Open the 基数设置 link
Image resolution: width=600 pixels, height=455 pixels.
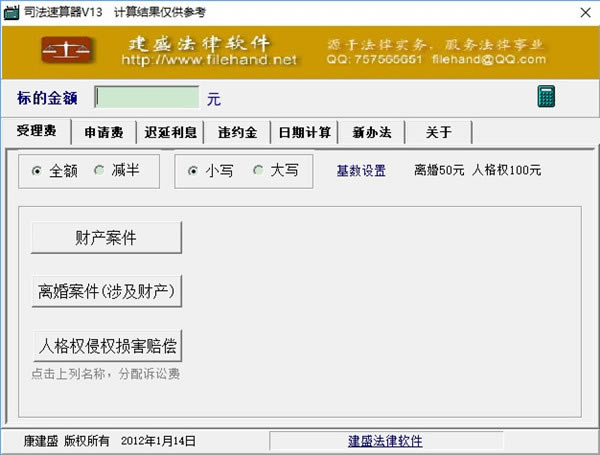361,171
